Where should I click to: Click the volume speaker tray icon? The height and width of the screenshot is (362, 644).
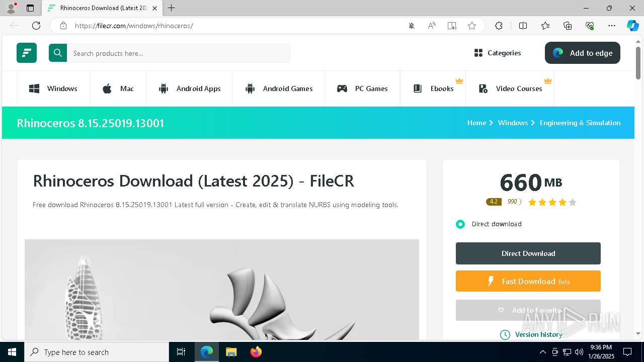point(579,352)
